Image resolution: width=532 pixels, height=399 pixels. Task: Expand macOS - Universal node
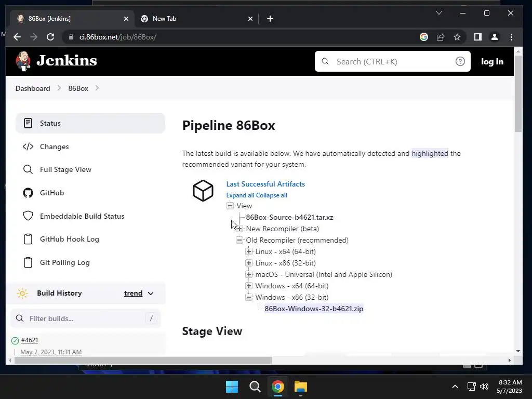(x=249, y=274)
